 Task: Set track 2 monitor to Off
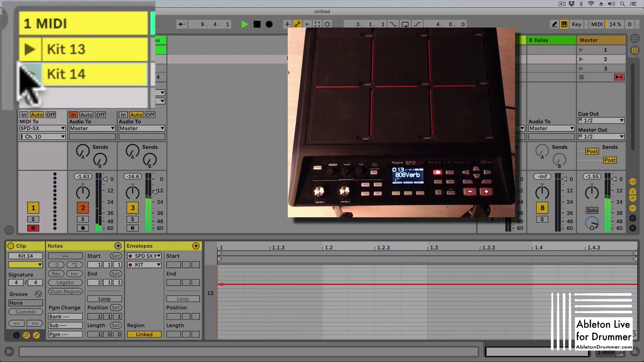[x=101, y=115]
